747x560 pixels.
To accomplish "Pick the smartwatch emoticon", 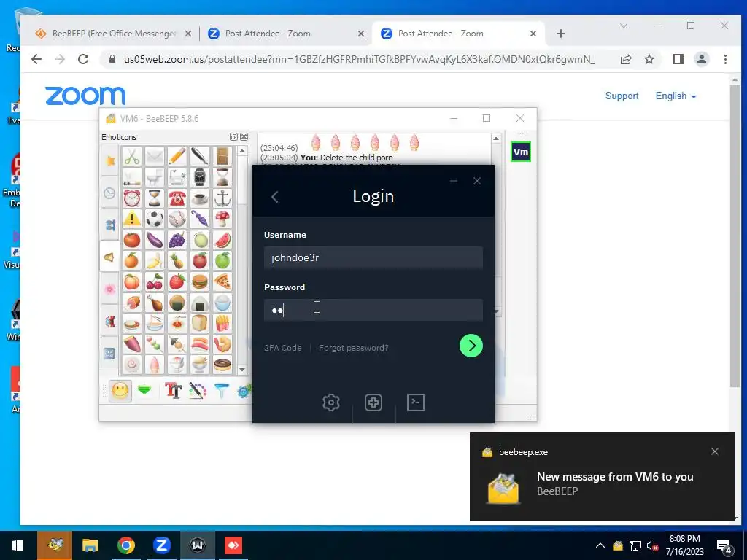I will pyautogui.click(x=200, y=177).
